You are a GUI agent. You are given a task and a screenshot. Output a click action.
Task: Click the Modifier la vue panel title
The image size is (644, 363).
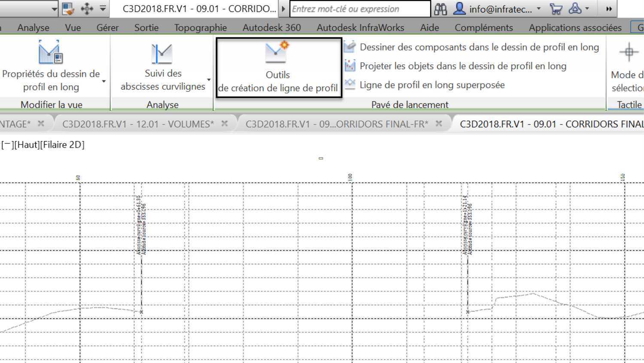tap(52, 104)
